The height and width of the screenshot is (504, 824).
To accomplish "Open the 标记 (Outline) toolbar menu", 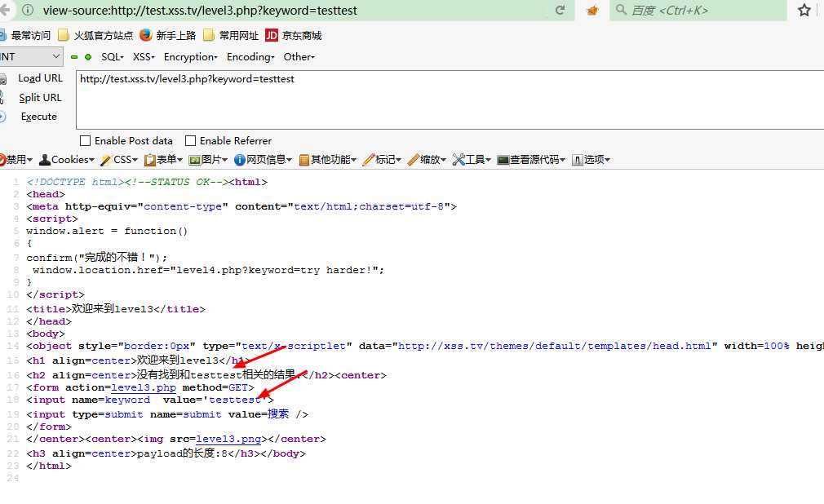I will click(x=382, y=159).
